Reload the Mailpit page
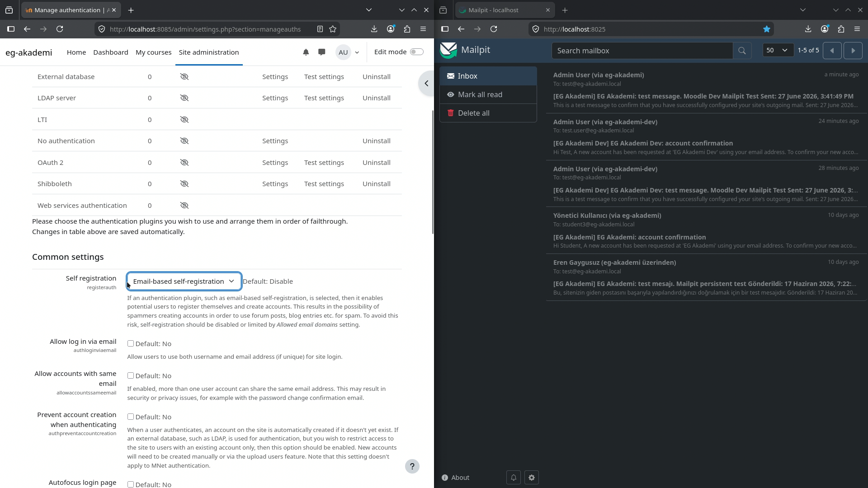The image size is (868, 488). coord(494,29)
